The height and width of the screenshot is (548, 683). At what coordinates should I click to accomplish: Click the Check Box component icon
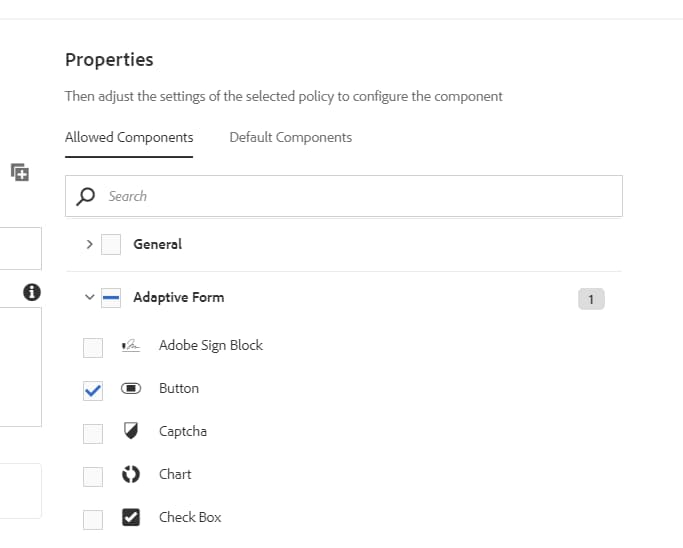pyautogui.click(x=131, y=517)
